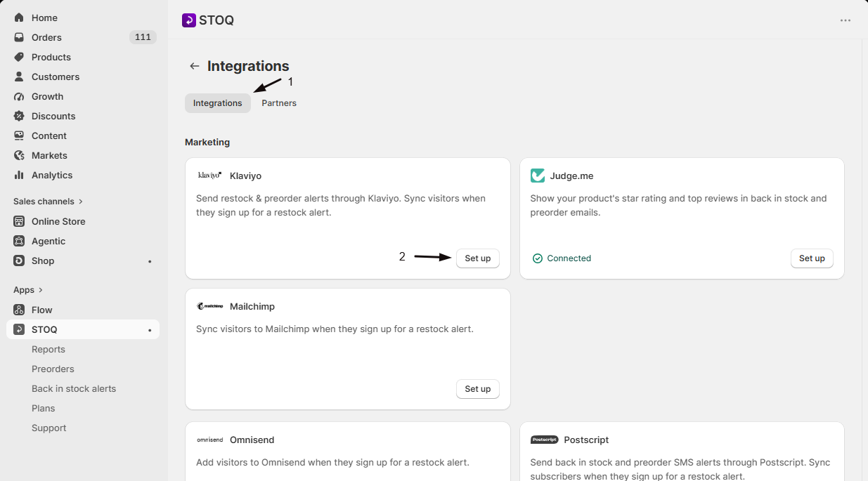The image size is (868, 481).
Task: Click the Home icon in sidebar
Action: pyautogui.click(x=19, y=18)
